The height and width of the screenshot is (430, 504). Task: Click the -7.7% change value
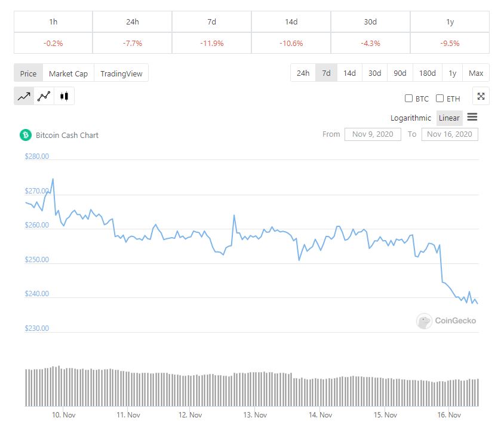click(x=132, y=43)
